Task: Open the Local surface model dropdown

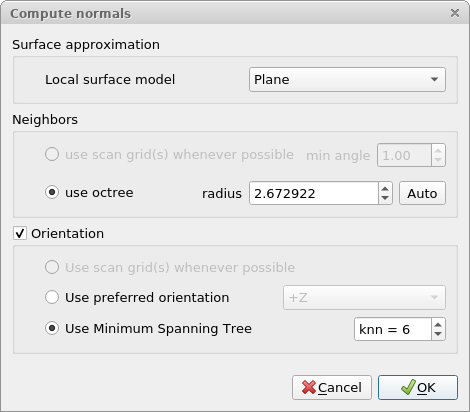Action: [347, 79]
